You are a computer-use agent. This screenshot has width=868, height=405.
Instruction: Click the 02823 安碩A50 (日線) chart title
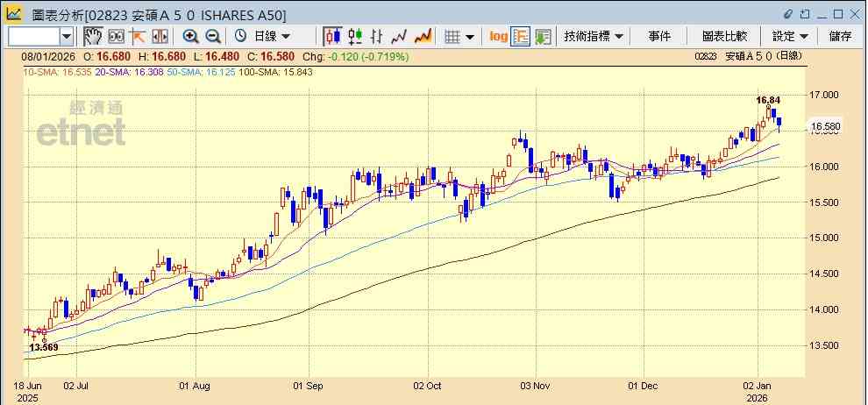[748, 56]
